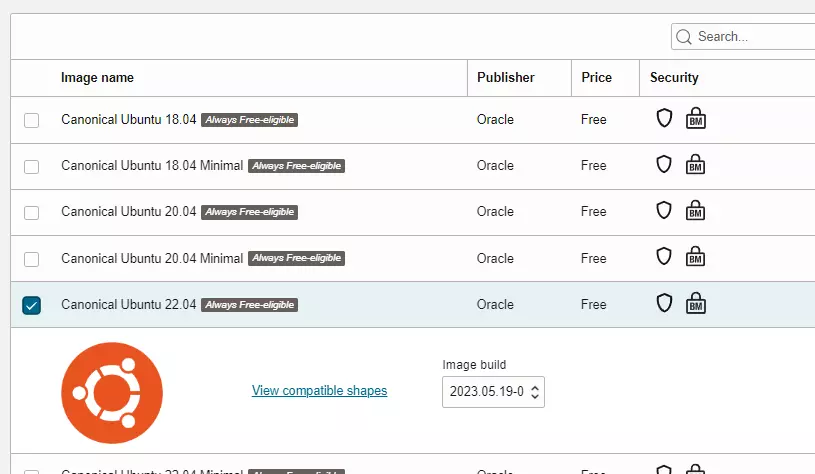815x474 pixels.
Task: Click shield icon for Ubuntu 18.04 row
Action: [664, 119]
